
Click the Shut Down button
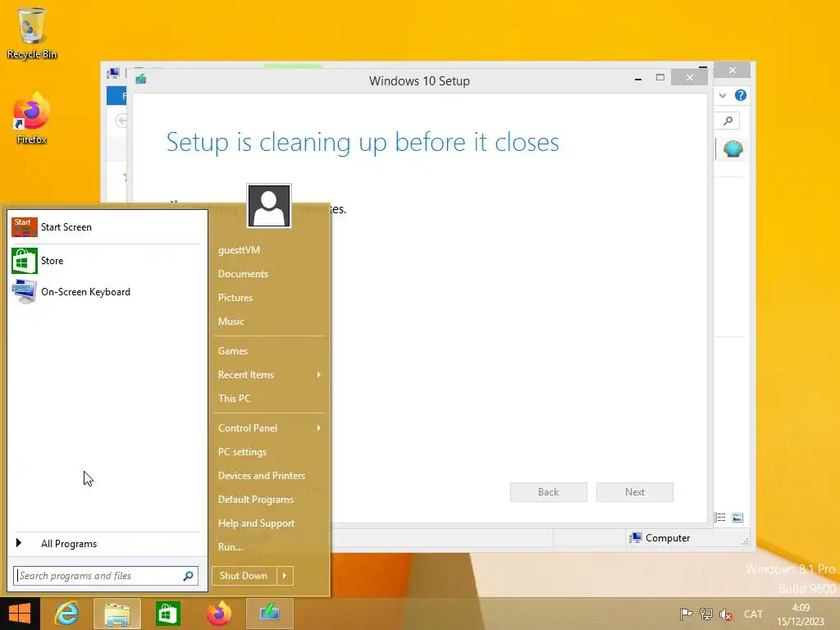[x=244, y=576]
